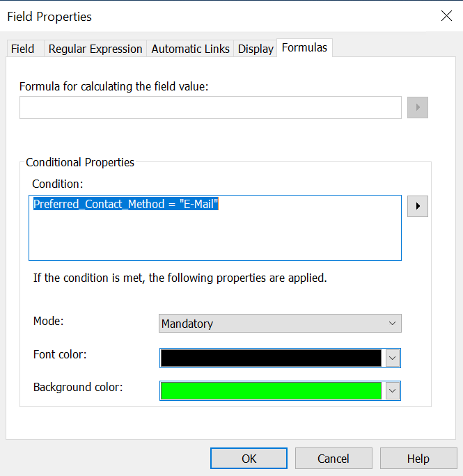The image size is (463, 476).
Task: Close the Field Properties dialog
Action: pos(446,16)
